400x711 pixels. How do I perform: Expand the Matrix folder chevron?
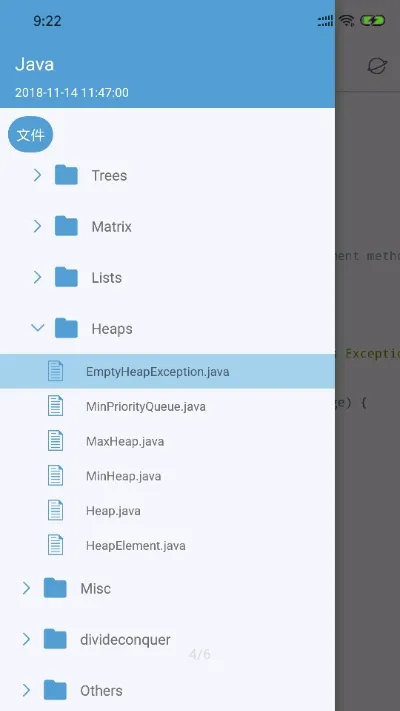37,226
